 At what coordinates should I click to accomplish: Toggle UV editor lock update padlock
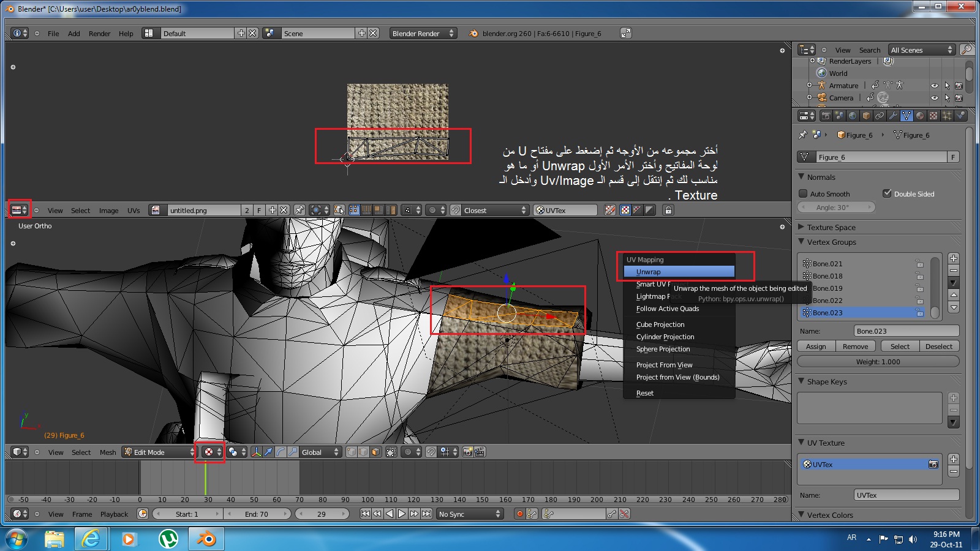[x=668, y=210]
